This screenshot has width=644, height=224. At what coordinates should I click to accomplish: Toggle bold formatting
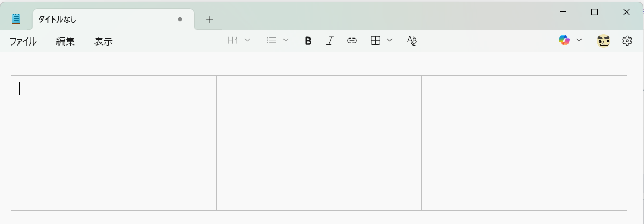click(308, 41)
